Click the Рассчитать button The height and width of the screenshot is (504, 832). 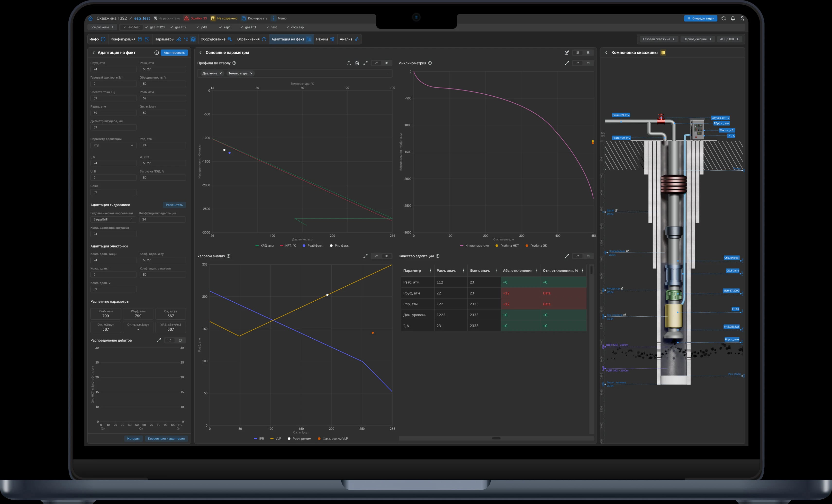[174, 205]
